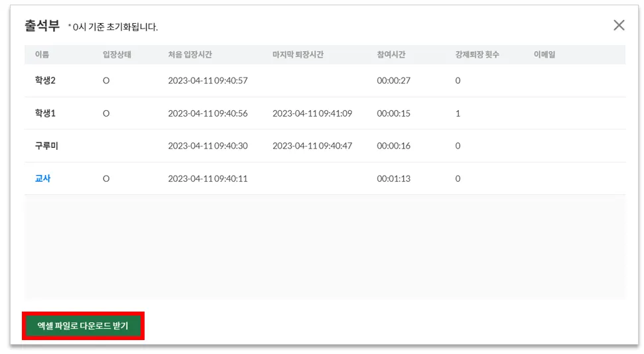Viewport: 644px width, 354px height.
Task: Click 엑셀 파일로 다운로드 받기 button
Action: [83, 325]
